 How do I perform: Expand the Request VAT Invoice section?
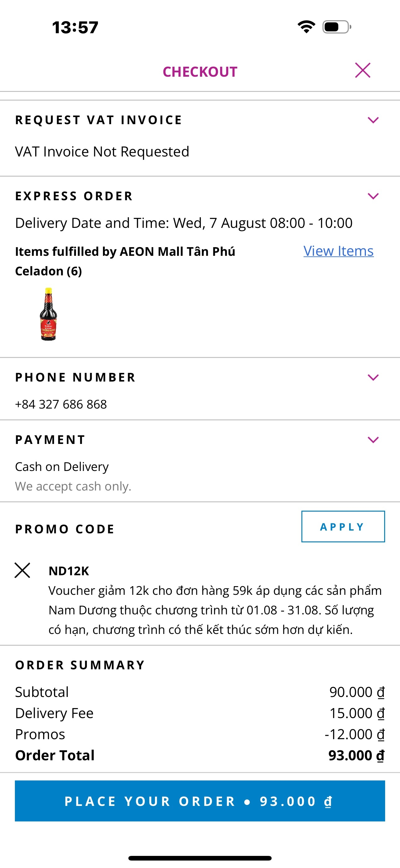[373, 120]
